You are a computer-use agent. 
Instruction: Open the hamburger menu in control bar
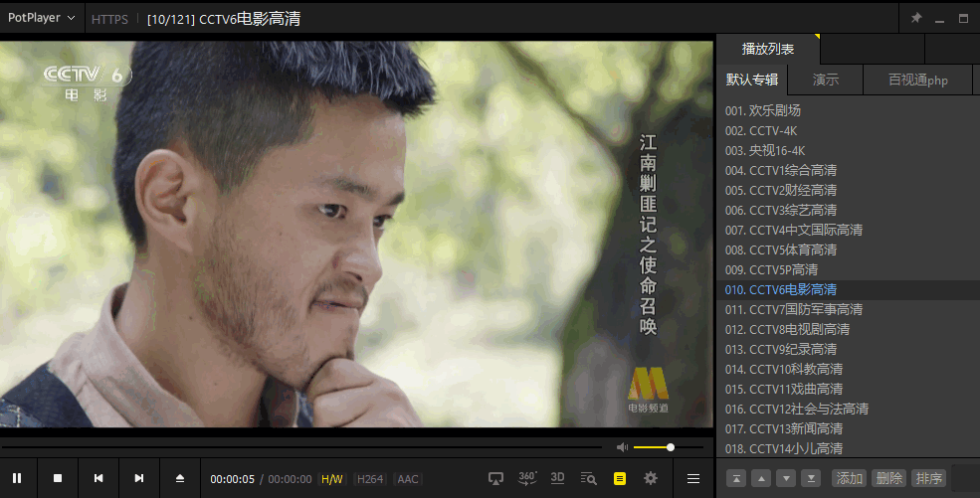693,478
